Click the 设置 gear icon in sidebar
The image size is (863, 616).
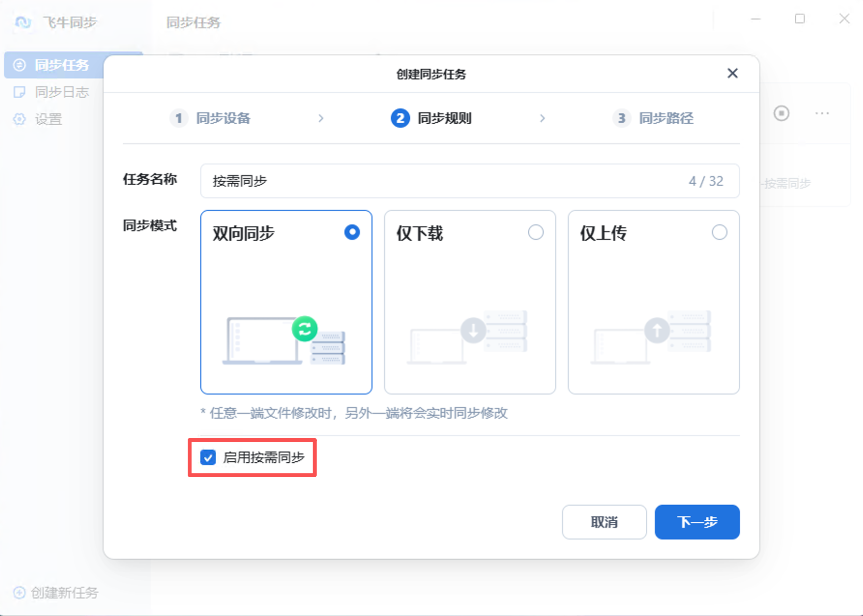pos(19,119)
